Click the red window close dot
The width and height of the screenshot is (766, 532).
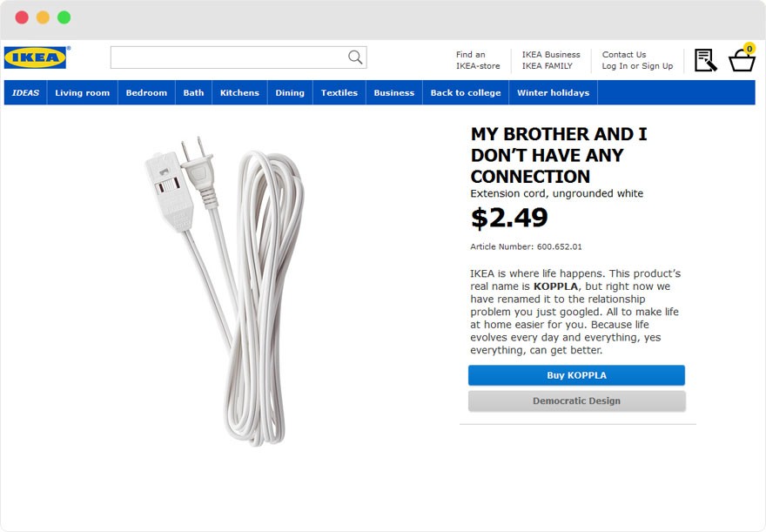pos(22,17)
